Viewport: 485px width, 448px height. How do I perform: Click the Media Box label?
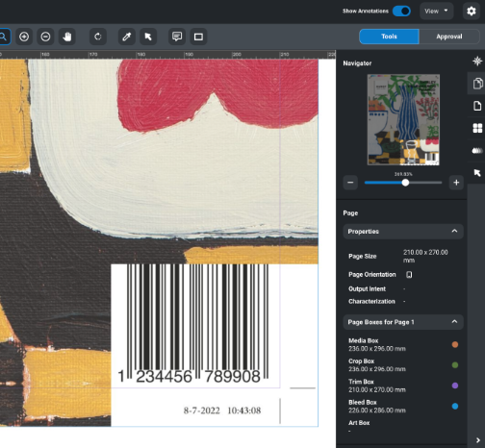point(363,340)
